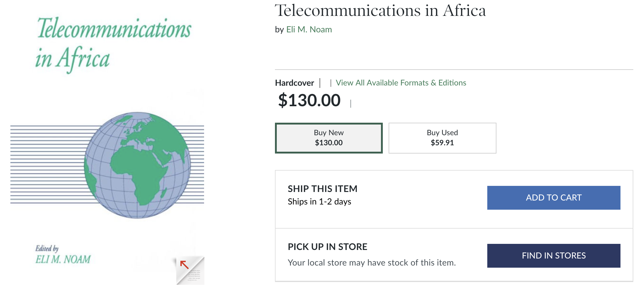Click the local store stock message
The height and width of the screenshot is (293, 644).
tap(372, 263)
